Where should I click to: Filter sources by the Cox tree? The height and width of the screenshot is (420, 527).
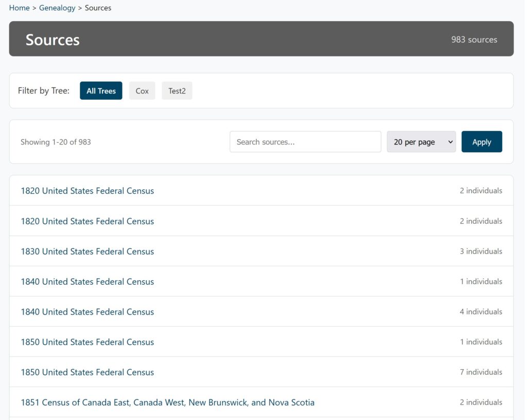pos(142,91)
